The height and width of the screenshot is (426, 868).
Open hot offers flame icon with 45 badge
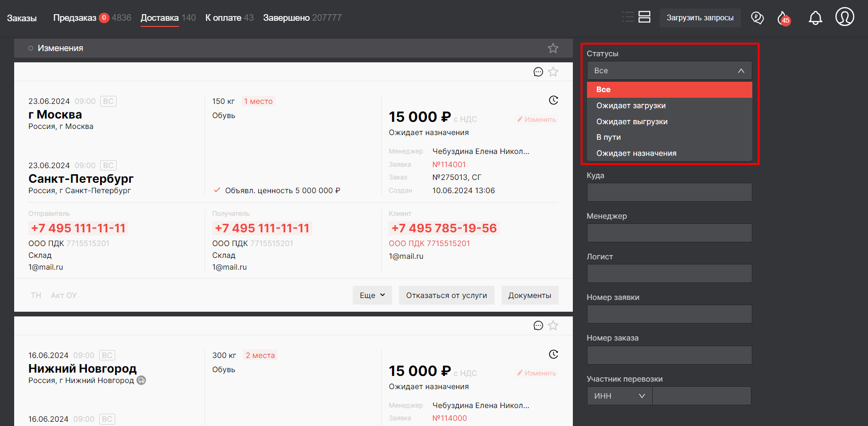784,18
